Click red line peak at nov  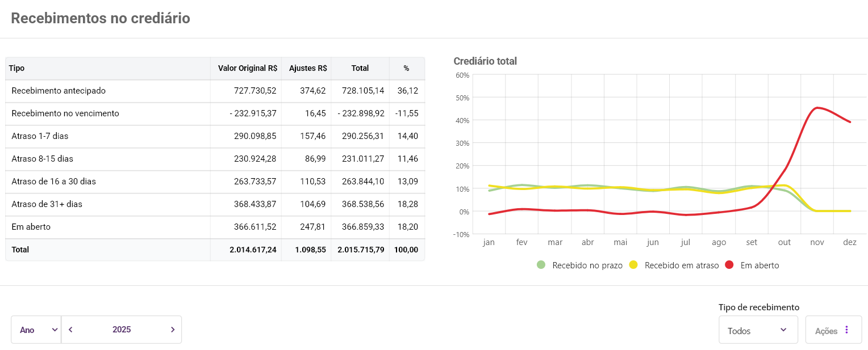point(817,108)
